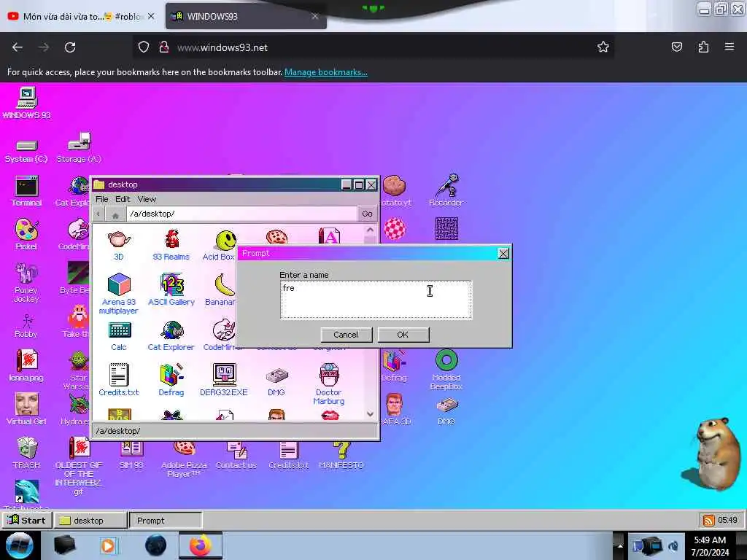
Task: Open the Piskel paint palette icon
Action: coord(26,234)
